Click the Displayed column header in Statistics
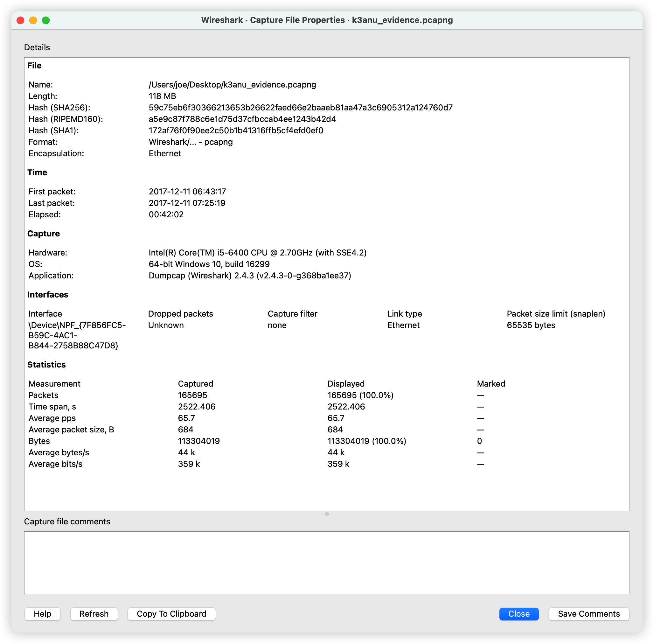 [346, 383]
